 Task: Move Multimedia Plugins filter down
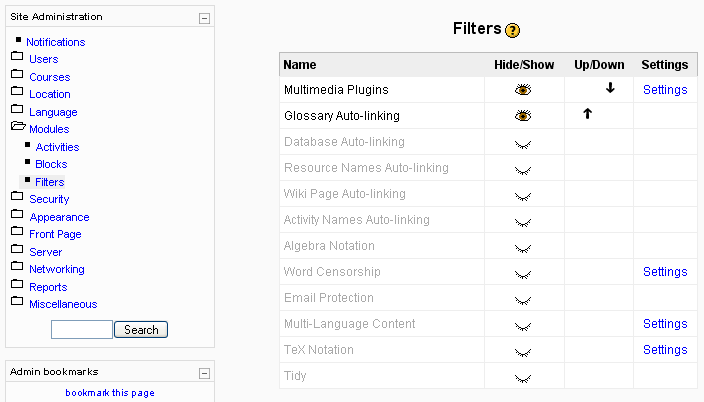click(x=610, y=89)
